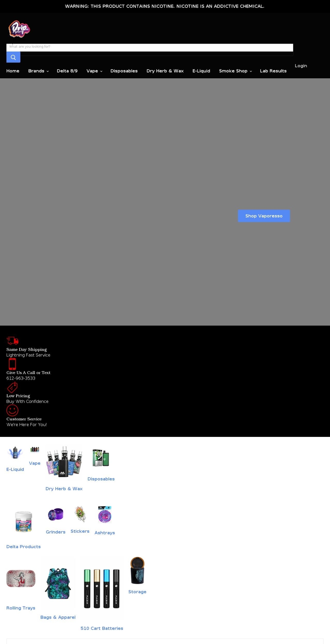Open the Home menu item
The width and height of the screenshot is (330, 644).
pyautogui.click(x=13, y=71)
